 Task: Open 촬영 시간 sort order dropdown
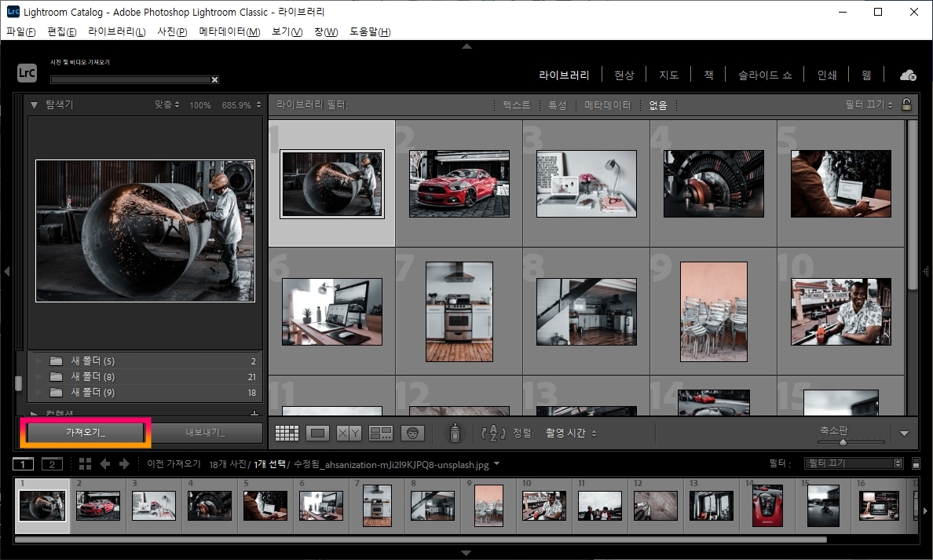[571, 434]
